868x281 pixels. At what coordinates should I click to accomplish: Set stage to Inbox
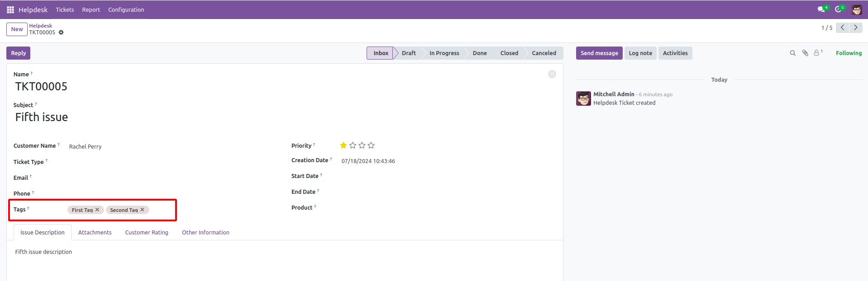click(381, 53)
